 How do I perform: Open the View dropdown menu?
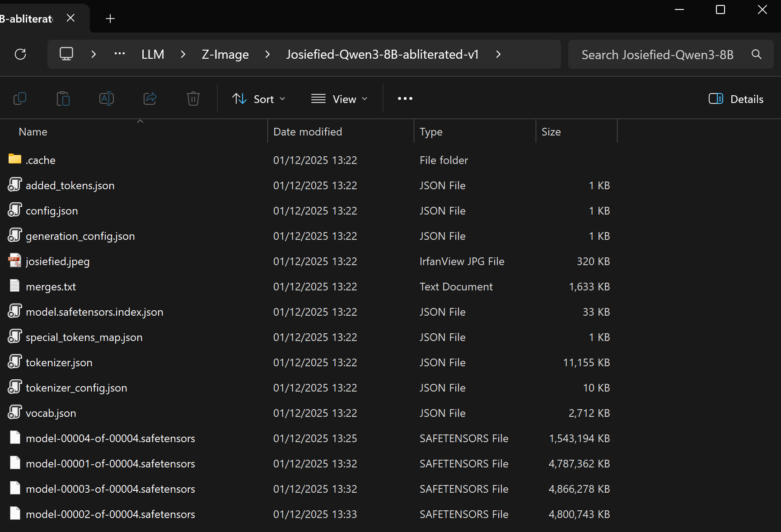pos(339,99)
